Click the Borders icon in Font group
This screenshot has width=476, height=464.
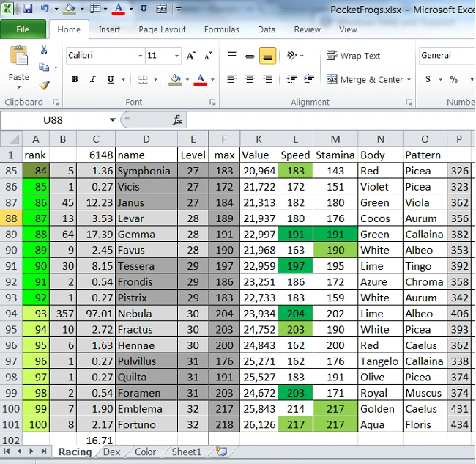tap(143, 80)
